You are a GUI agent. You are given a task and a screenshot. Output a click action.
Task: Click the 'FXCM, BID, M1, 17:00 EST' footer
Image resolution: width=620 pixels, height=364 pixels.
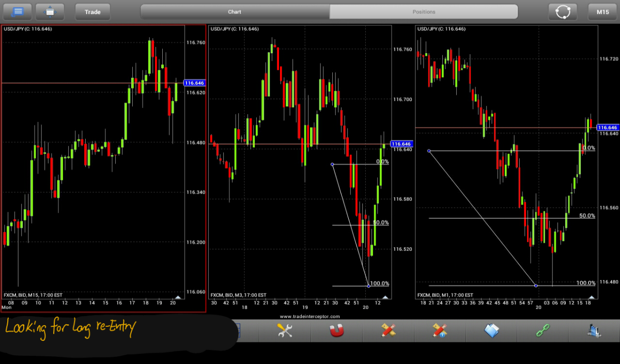coord(445,295)
